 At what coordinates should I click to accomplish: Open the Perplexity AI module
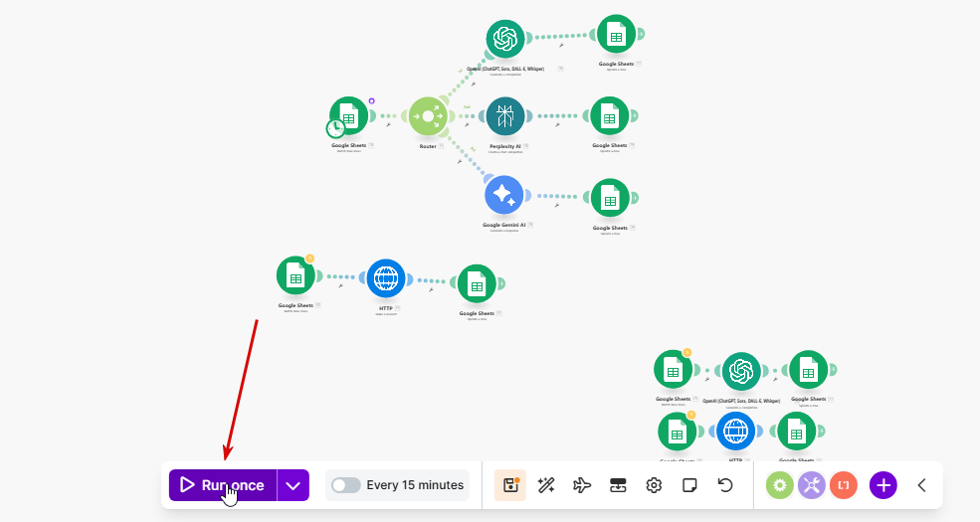(x=505, y=116)
